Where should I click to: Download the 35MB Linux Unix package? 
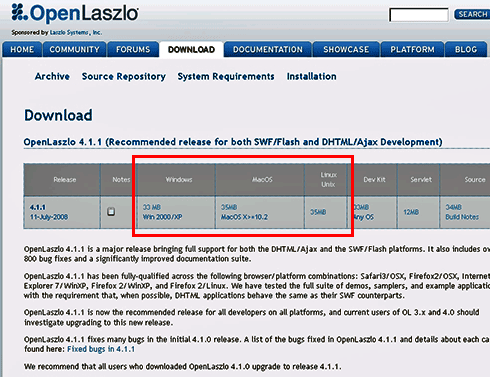point(318,212)
